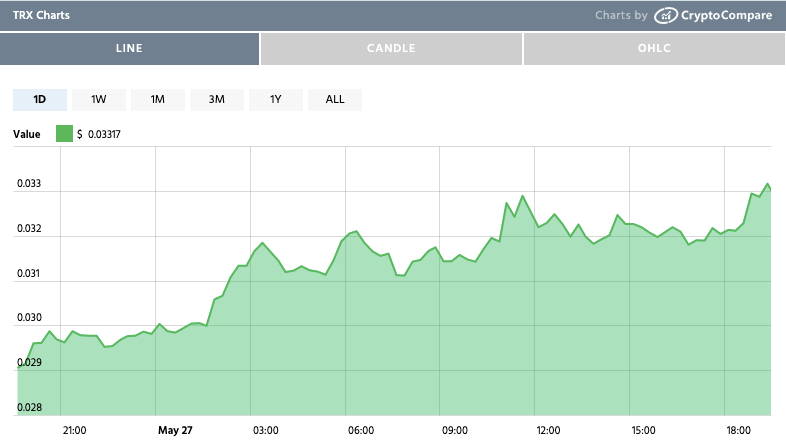
Task: Click the $ 0.03317 value label
Action: pos(100,134)
